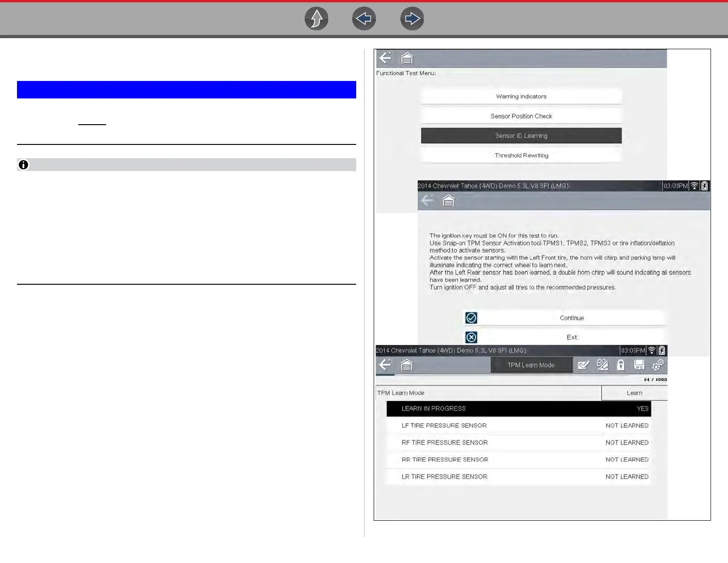Click the Continue checkmark icon
728x563 pixels.
click(x=471, y=318)
